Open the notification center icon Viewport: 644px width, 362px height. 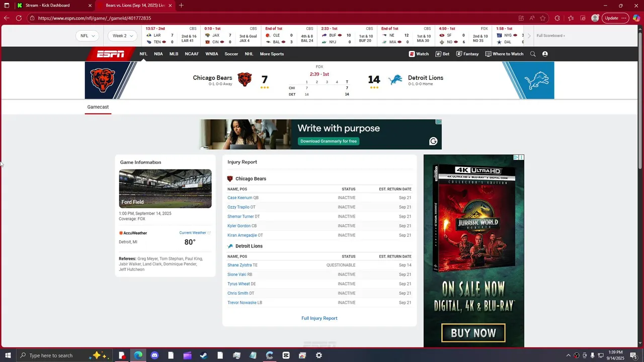click(633, 355)
